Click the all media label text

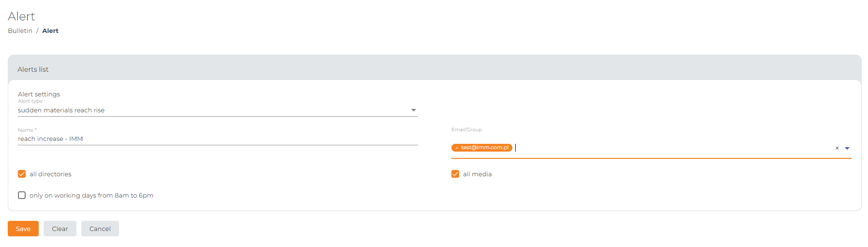(x=477, y=174)
